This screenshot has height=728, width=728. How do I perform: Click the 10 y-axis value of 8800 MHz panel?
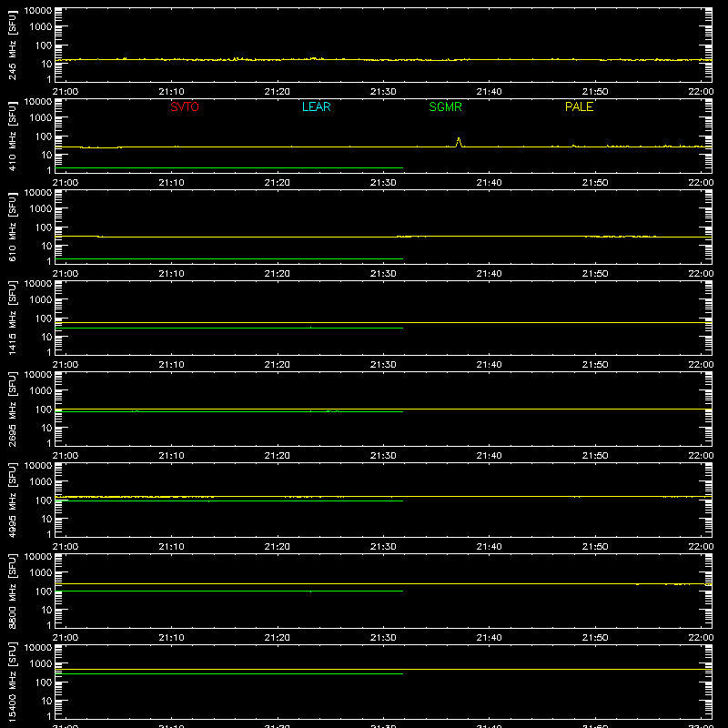pyautogui.click(x=46, y=610)
